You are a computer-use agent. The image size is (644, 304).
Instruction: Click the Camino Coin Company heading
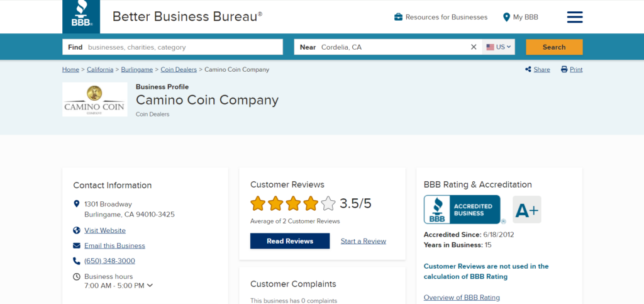pos(207,100)
